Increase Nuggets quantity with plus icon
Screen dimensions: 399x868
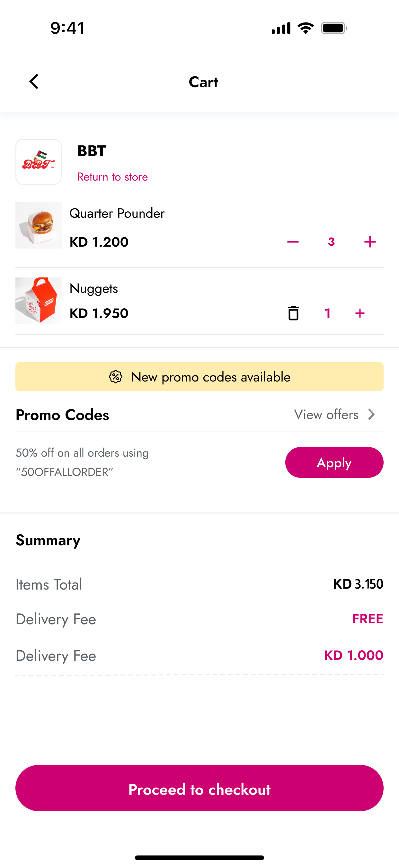click(x=360, y=313)
